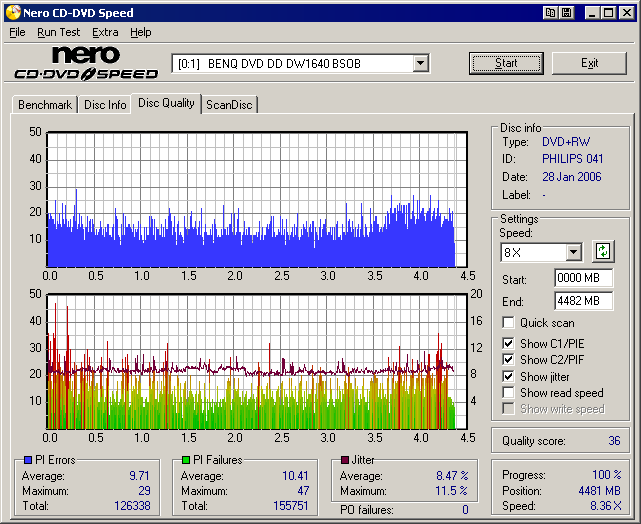The width and height of the screenshot is (641, 524).
Task: Toggle the Show jitter checkbox
Action: (508, 376)
